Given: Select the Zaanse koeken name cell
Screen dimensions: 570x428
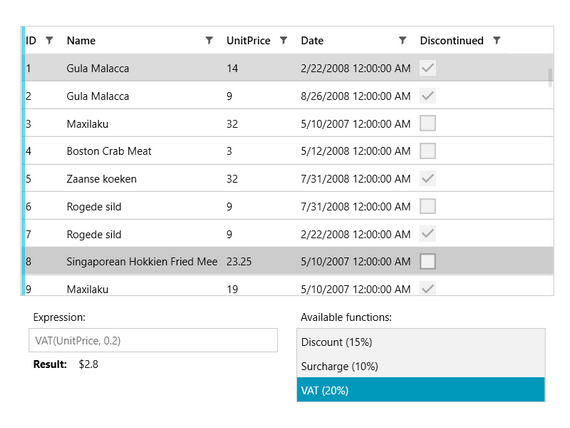Looking at the screenshot, I should 101,179.
